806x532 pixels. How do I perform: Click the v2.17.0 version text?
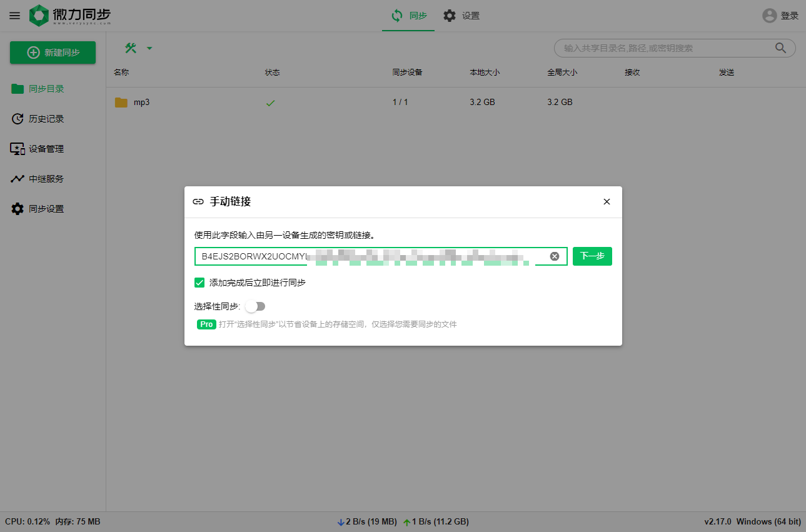718,521
